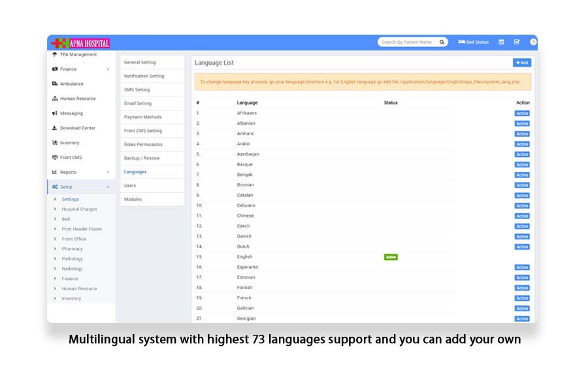
Task: Open Ambulance from sidebar
Action: 71,84
